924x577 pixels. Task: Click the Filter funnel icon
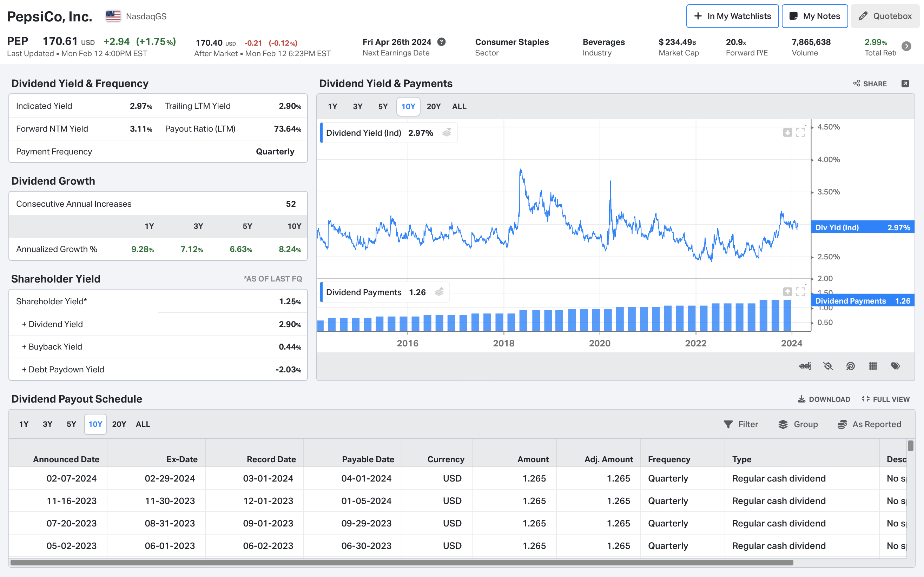tap(728, 424)
